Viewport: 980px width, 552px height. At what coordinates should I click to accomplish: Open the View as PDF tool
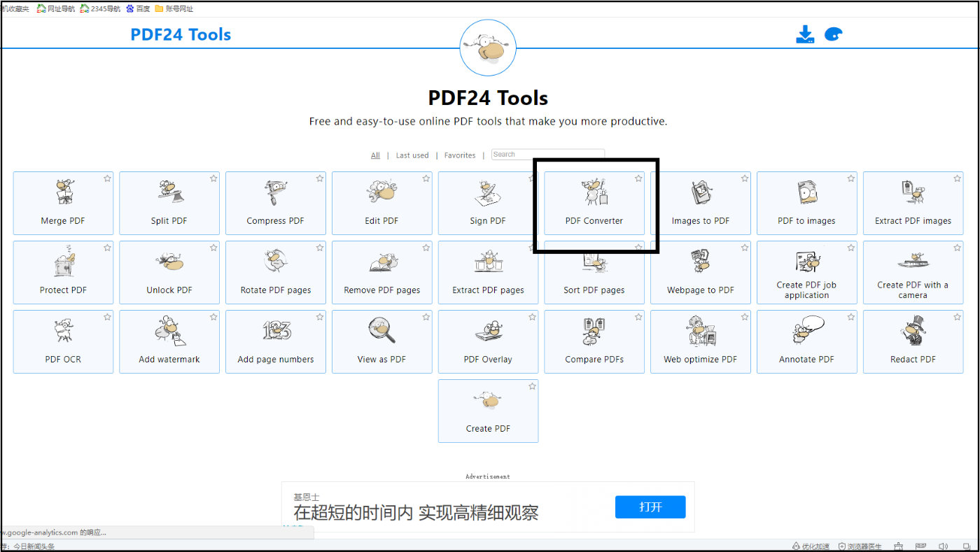click(382, 341)
